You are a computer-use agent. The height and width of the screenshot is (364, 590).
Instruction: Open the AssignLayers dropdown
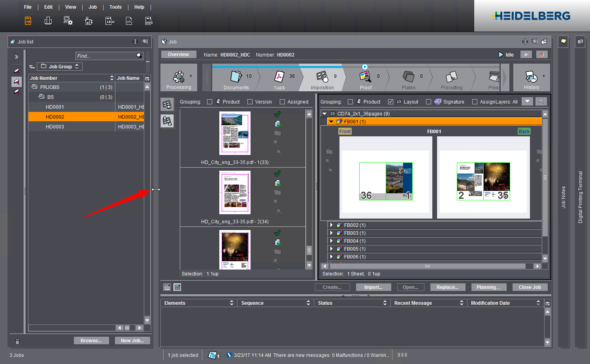pyautogui.click(x=527, y=102)
